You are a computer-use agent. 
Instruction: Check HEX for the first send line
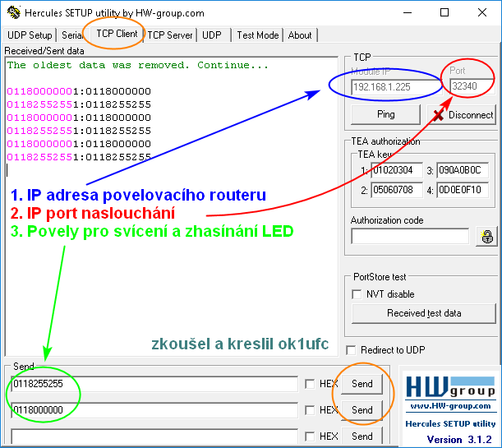click(x=309, y=384)
